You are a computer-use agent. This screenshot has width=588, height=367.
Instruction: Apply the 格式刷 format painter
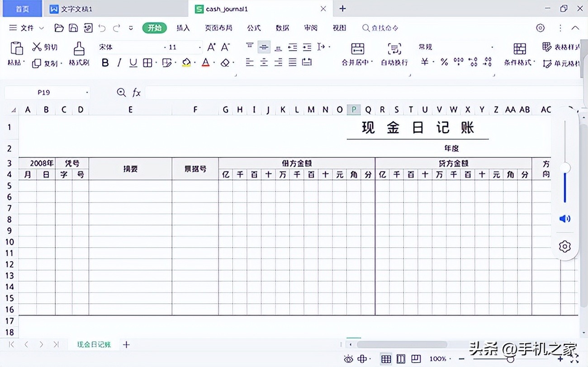(79, 54)
